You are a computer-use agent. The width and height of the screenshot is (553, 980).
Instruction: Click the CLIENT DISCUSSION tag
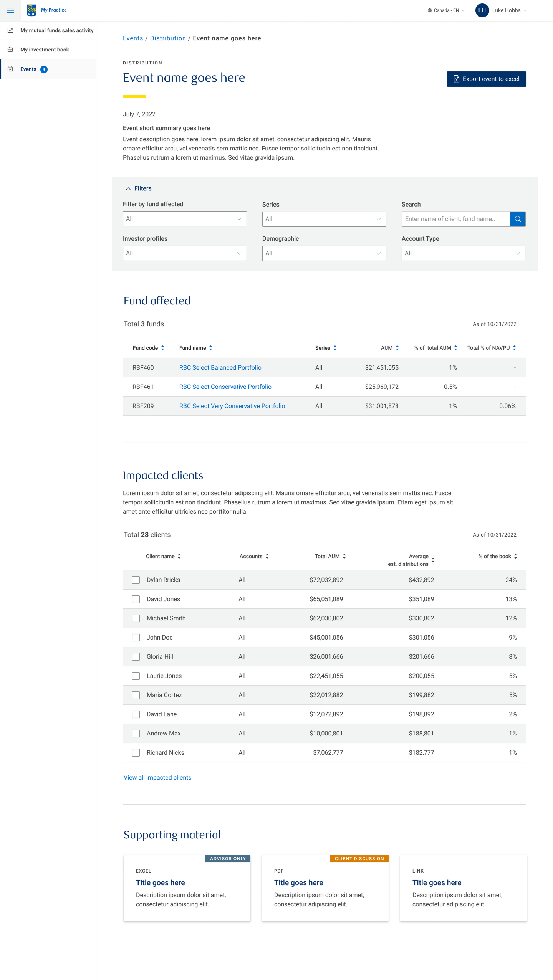click(359, 859)
